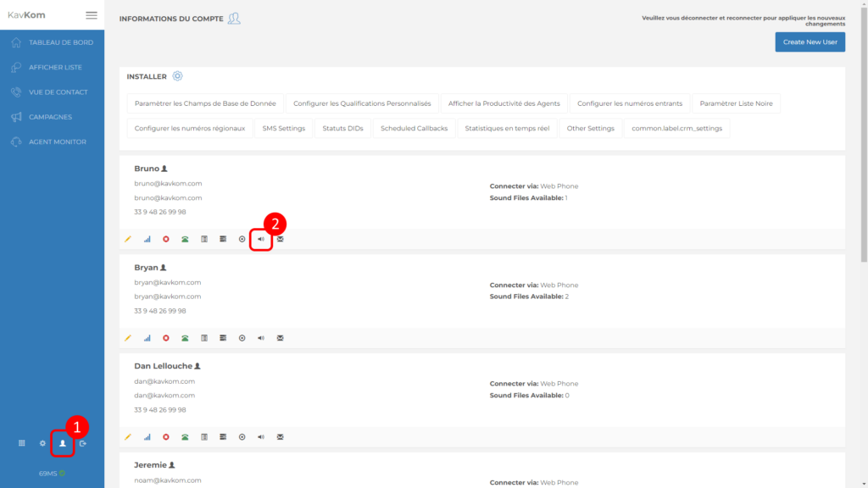Image resolution: width=868 pixels, height=488 pixels.
Task: Go to TABLEAU DE BORD in sidebar
Action: pos(60,42)
